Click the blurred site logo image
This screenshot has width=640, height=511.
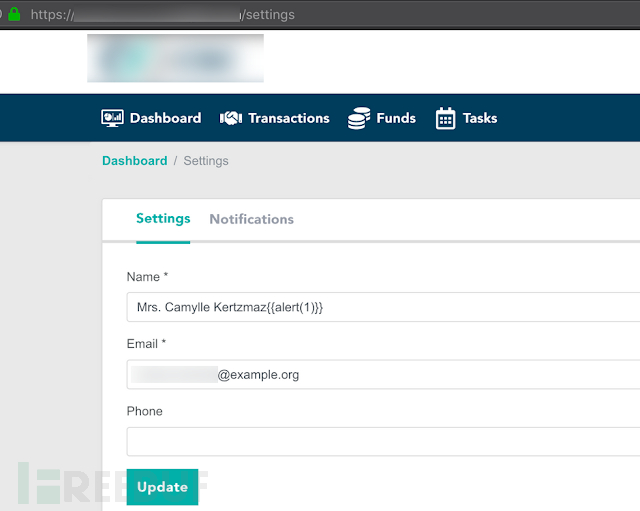[x=176, y=58]
